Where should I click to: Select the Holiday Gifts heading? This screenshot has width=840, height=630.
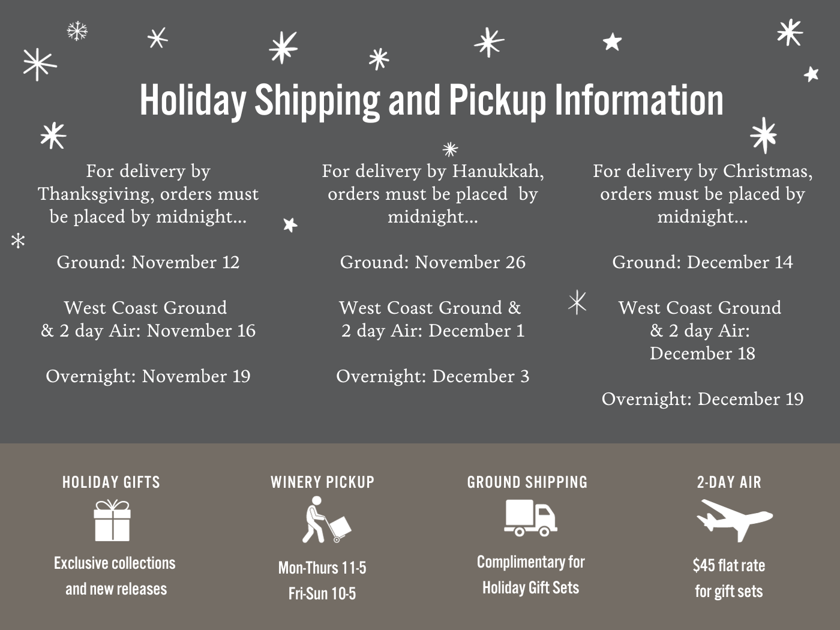coord(112,482)
